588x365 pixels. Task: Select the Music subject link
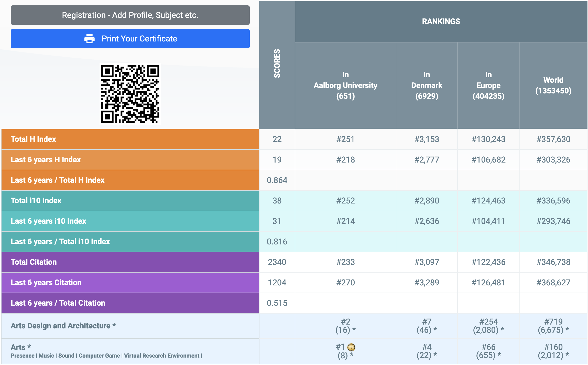point(46,356)
